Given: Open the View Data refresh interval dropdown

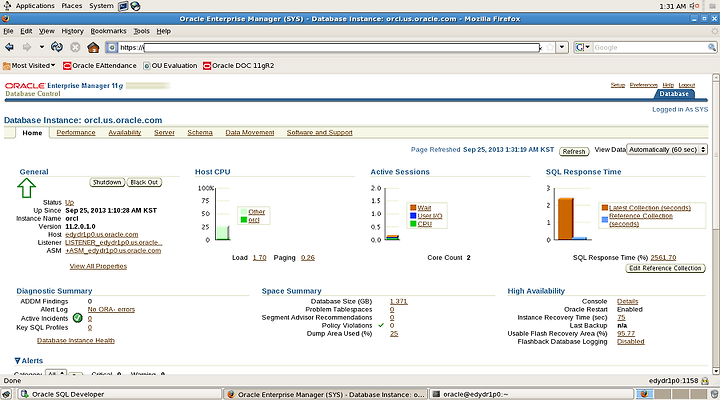Looking at the screenshot, I should pyautogui.click(x=667, y=150).
